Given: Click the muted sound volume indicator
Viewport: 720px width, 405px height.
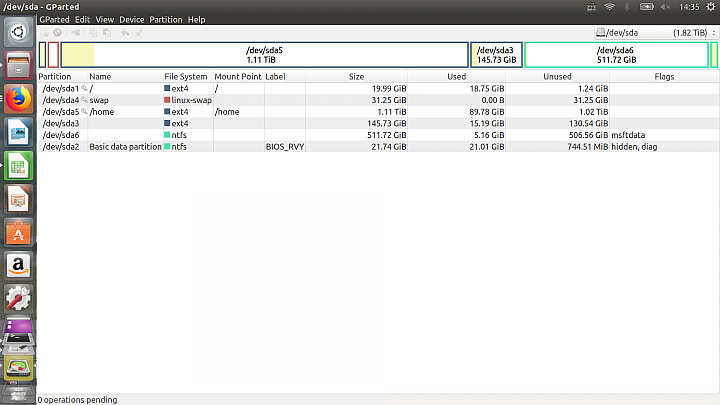Looking at the screenshot, I should (665, 7).
